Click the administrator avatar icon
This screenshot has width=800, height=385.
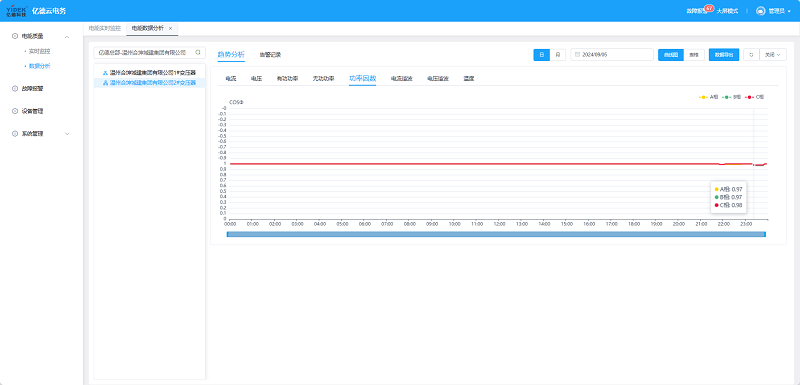click(x=761, y=11)
